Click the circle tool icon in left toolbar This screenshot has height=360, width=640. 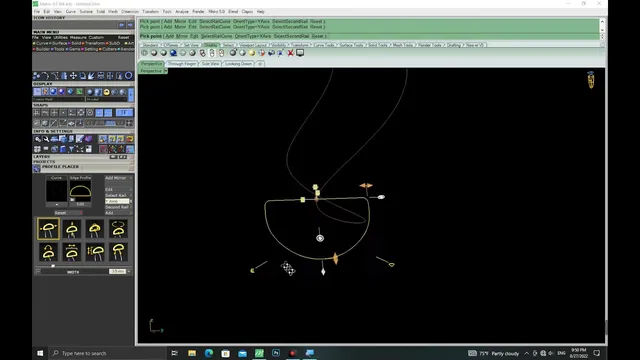(x=129, y=76)
